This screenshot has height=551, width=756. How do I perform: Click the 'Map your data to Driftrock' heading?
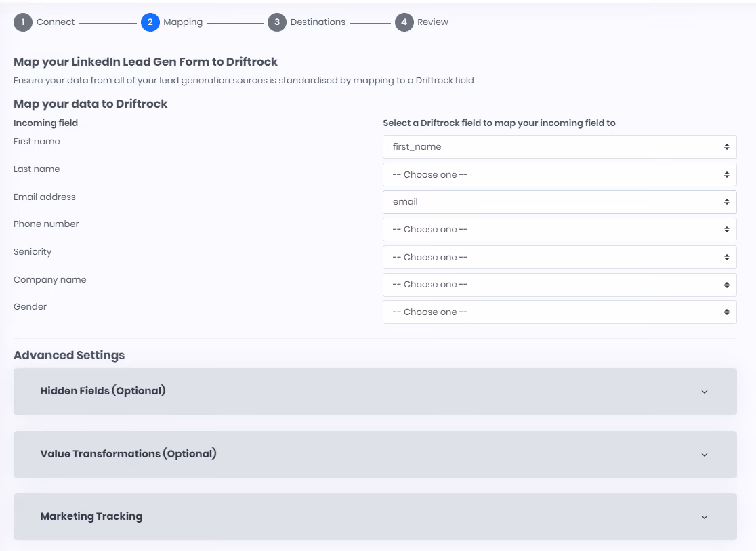90,104
